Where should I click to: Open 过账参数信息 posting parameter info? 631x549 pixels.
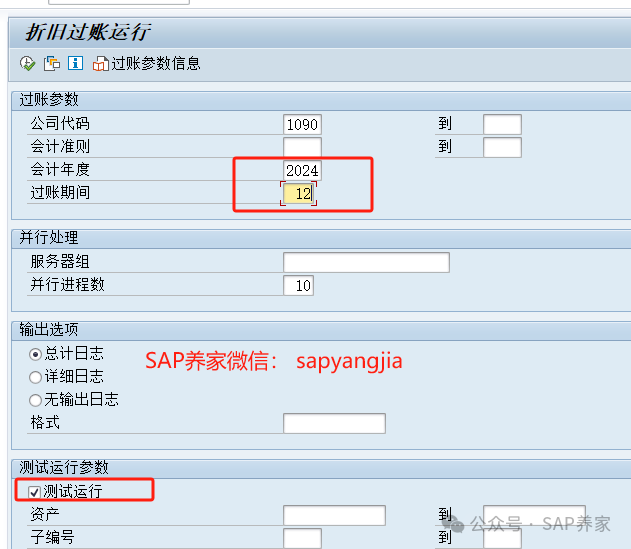point(146,64)
